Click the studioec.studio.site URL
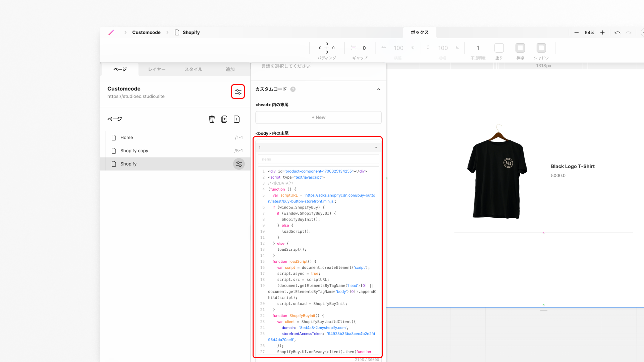 tap(136, 96)
